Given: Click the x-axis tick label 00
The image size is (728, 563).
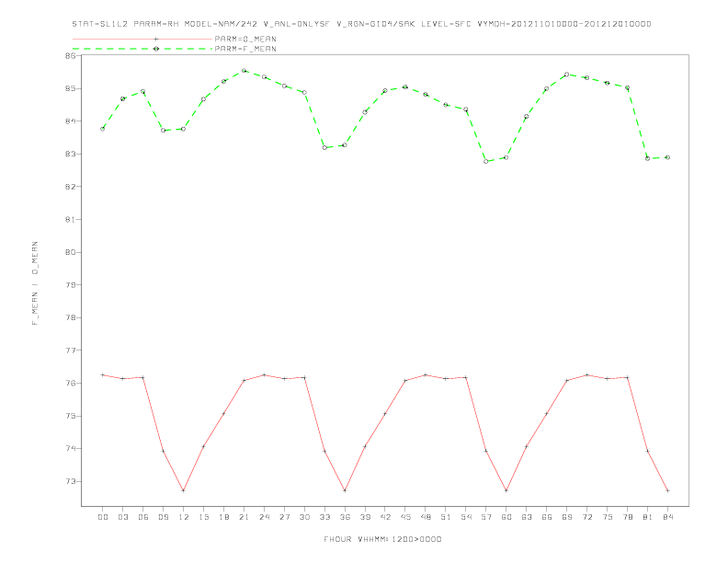Looking at the screenshot, I should (103, 517).
